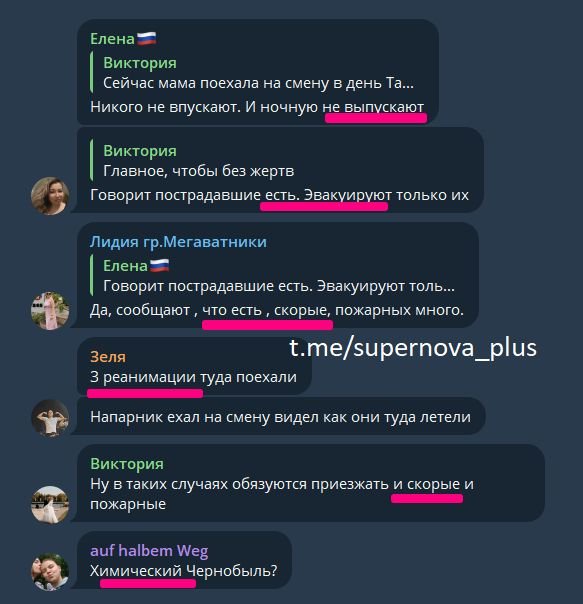Click the Russian flag emoji beside Елена
The image size is (583, 604).
pos(147,39)
